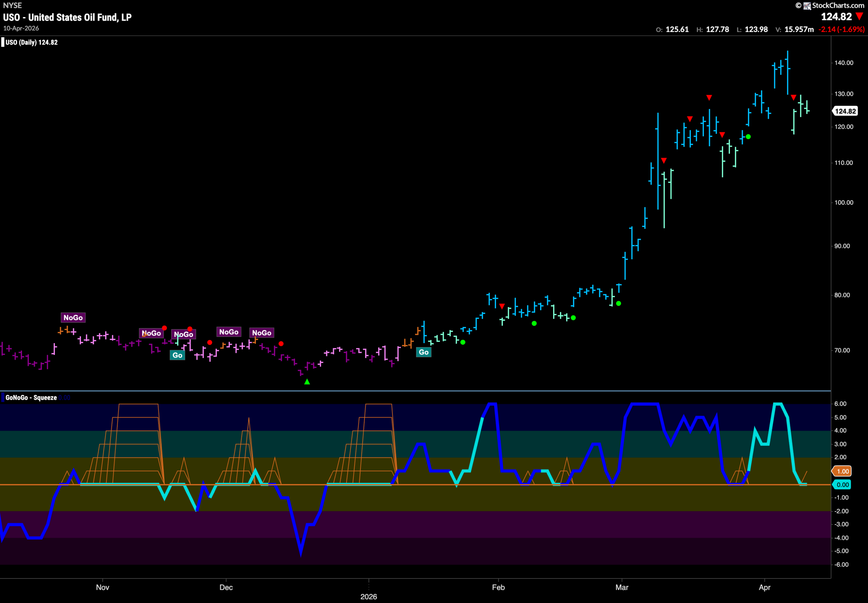Click the red dot above first NoGo pair
The image size is (868, 603).
[164, 328]
